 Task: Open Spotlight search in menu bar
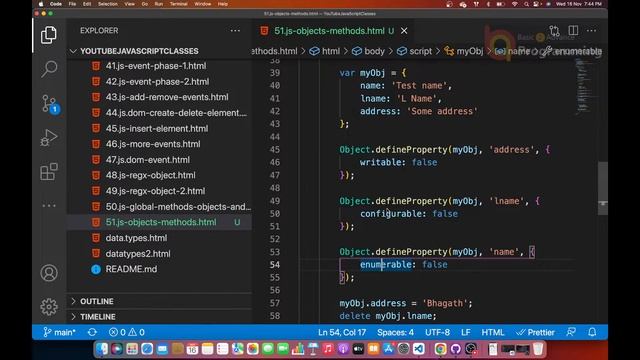pyautogui.click(x=527, y=4)
